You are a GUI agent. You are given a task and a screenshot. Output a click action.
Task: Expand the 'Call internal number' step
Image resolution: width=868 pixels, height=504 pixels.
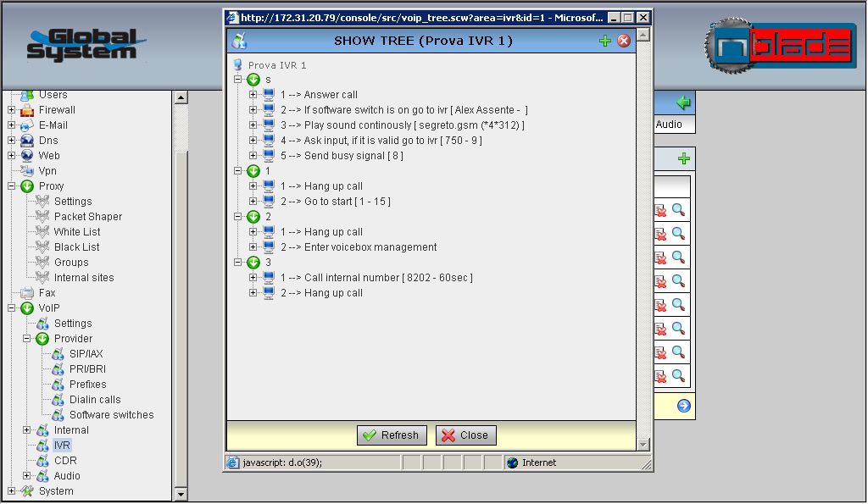(x=253, y=278)
